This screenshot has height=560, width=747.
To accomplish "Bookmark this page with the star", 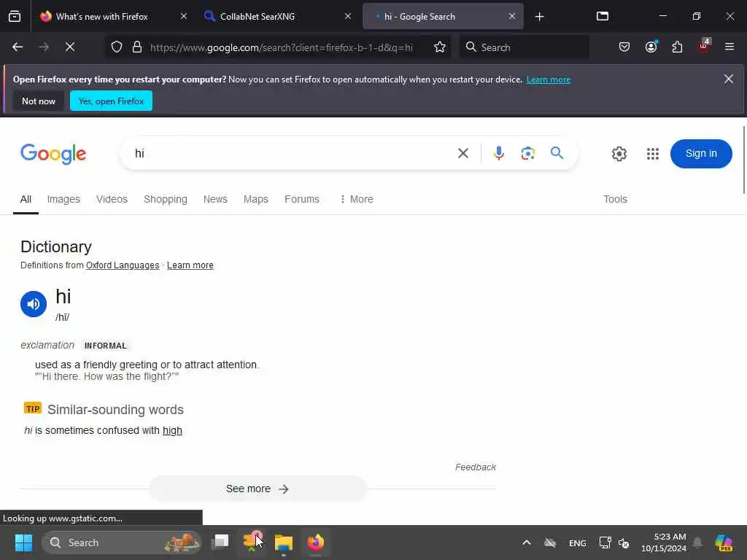I will (x=440, y=47).
